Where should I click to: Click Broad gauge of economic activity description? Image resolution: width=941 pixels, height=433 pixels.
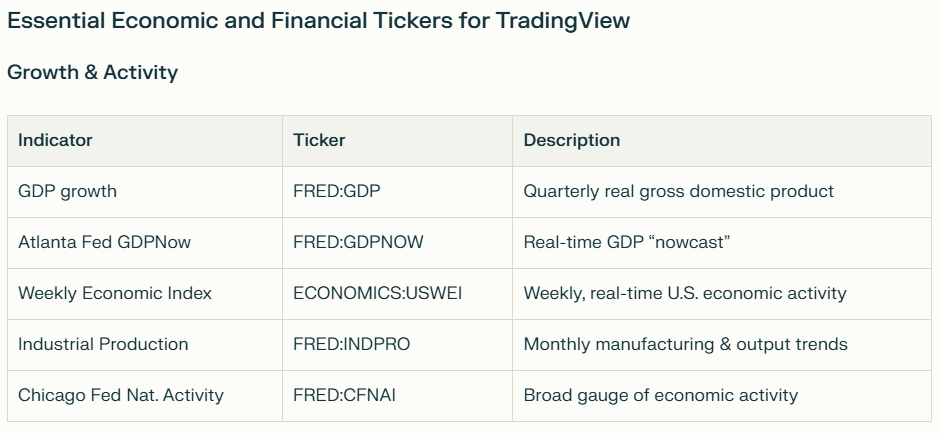coord(661,395)
